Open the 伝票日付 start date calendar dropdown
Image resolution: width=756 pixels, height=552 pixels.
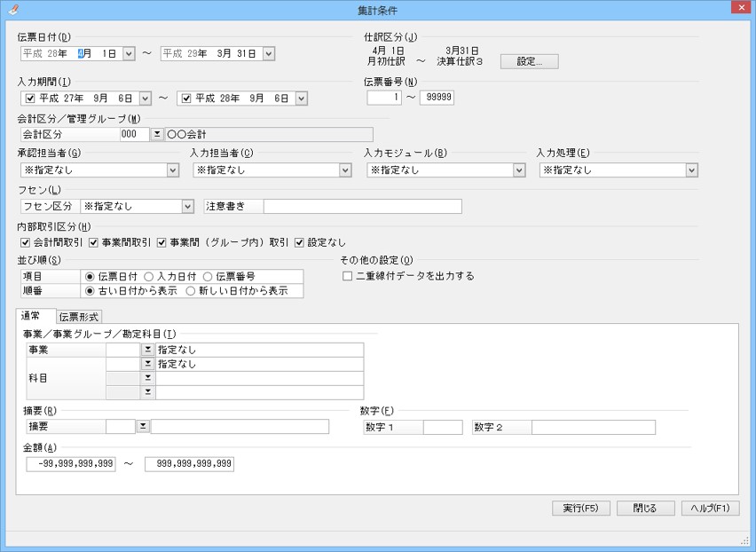coord(129,54)
